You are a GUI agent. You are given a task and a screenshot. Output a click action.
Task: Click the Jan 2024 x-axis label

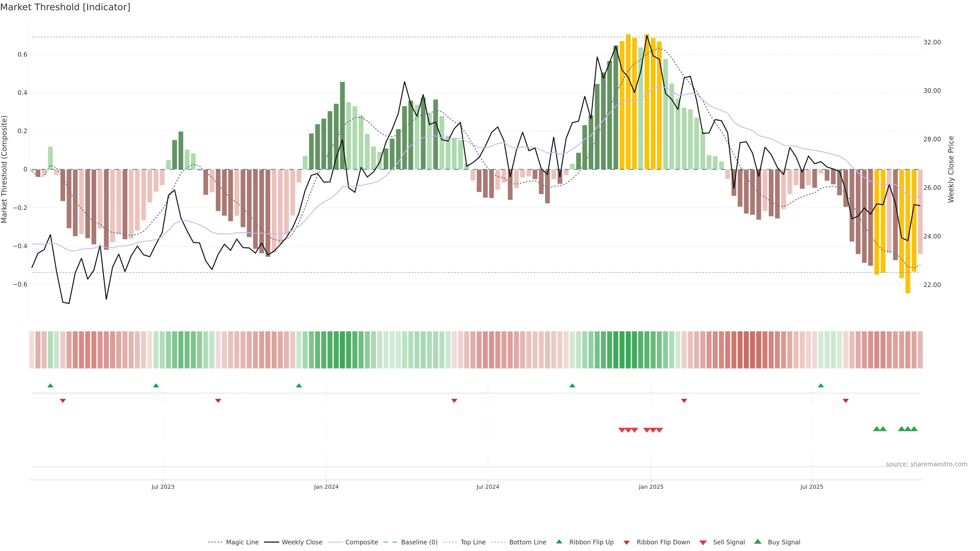(x=326, y=487)
